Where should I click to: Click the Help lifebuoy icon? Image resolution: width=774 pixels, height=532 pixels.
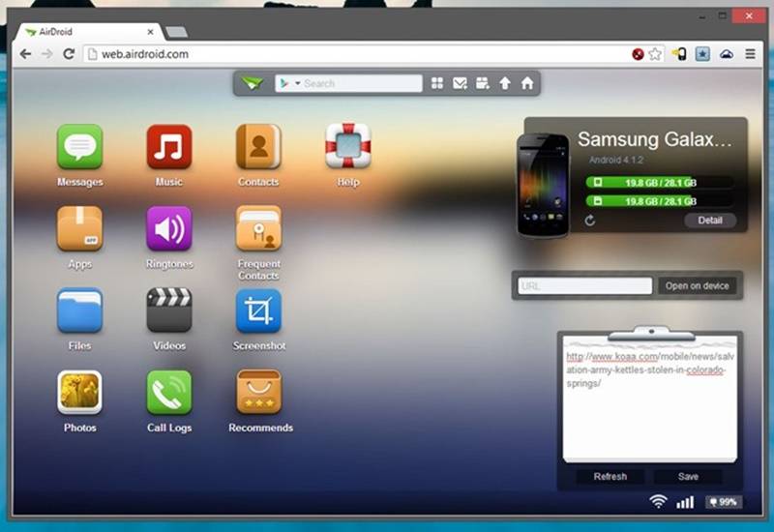tap(348, 147)
